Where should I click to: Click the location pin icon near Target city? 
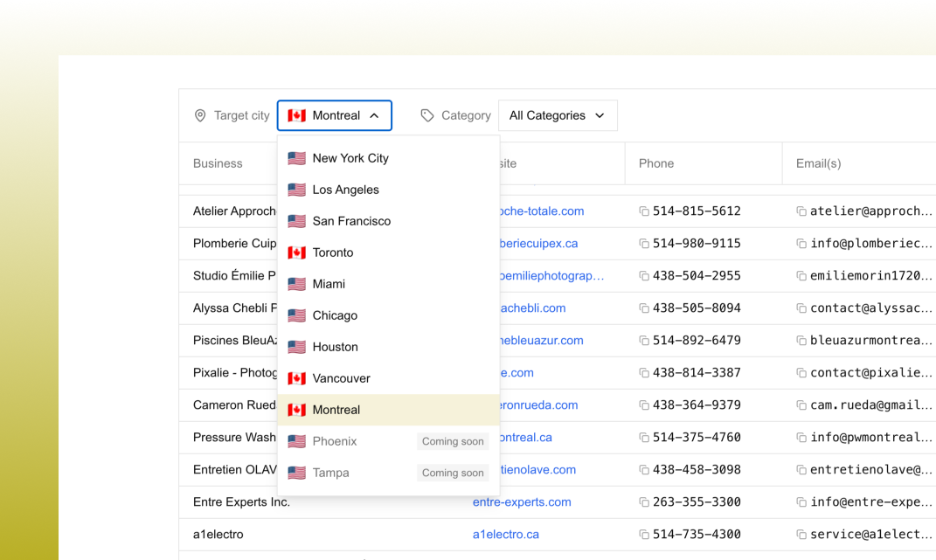tap(200, 114)
